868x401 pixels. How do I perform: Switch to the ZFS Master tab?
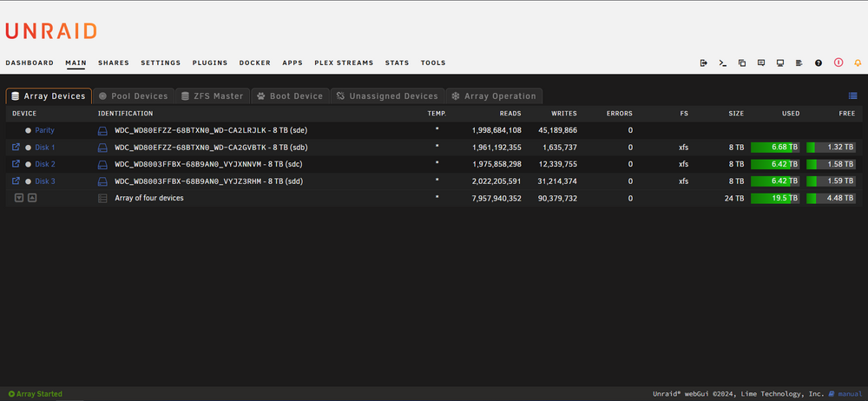213,95
